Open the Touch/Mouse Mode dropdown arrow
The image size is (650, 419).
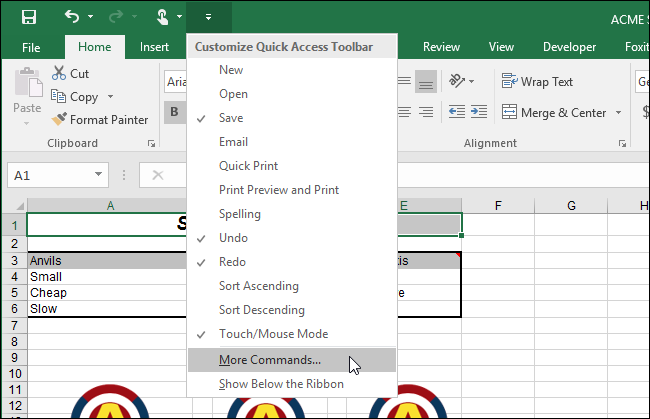click(179, 17)
